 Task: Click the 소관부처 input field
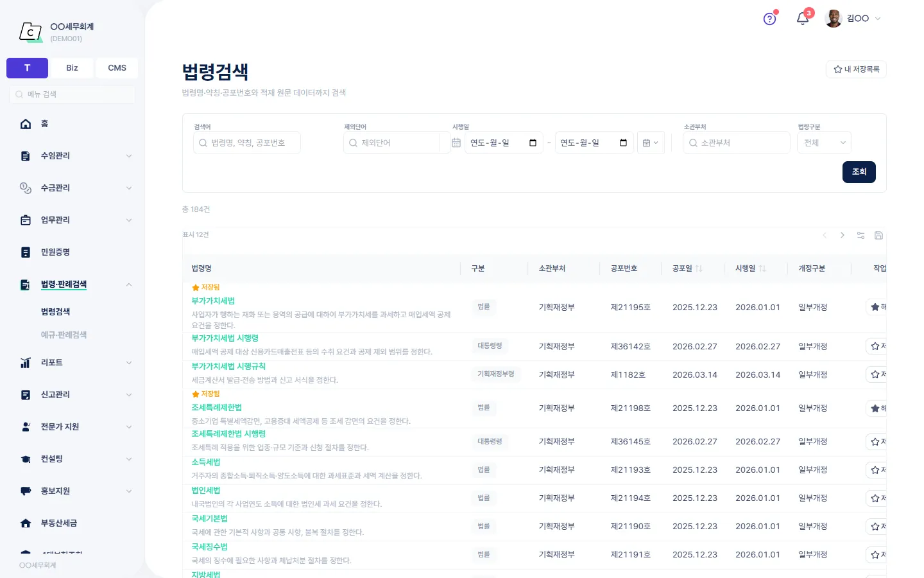[737, 143]
